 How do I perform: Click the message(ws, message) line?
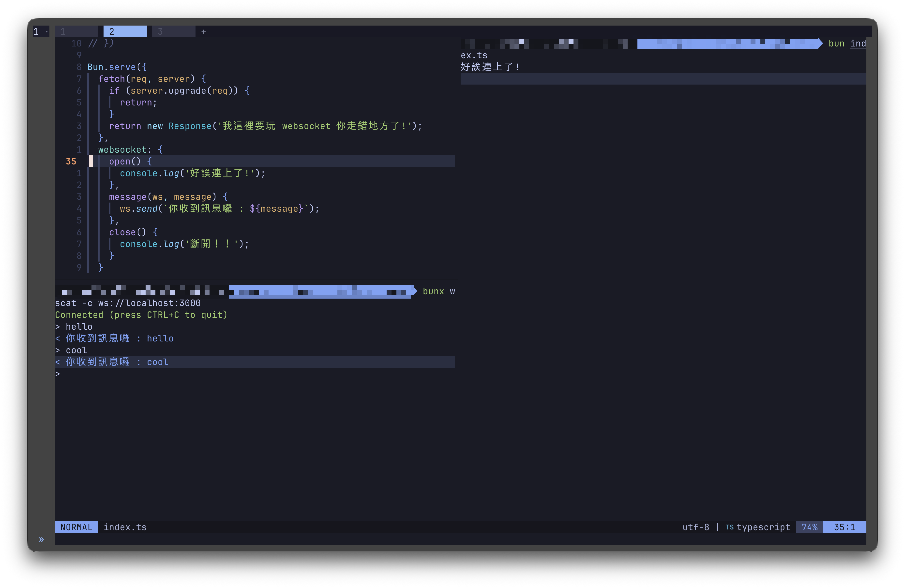168,196
